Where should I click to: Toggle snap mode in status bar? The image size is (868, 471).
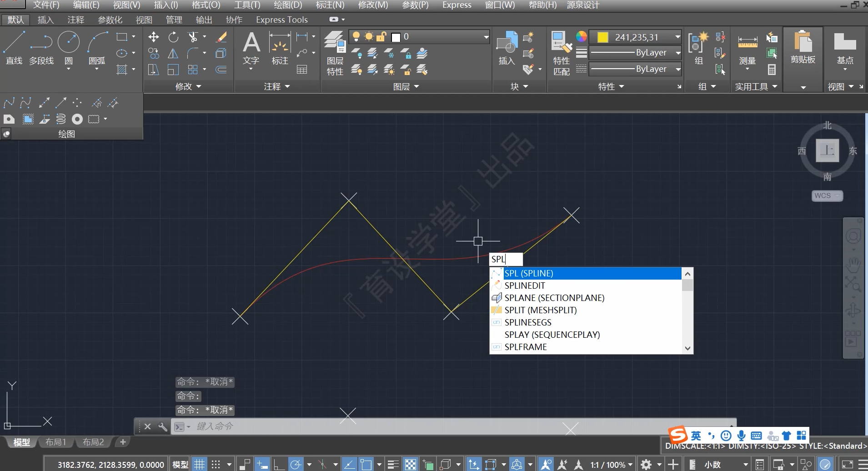click(x=216, y=464)
